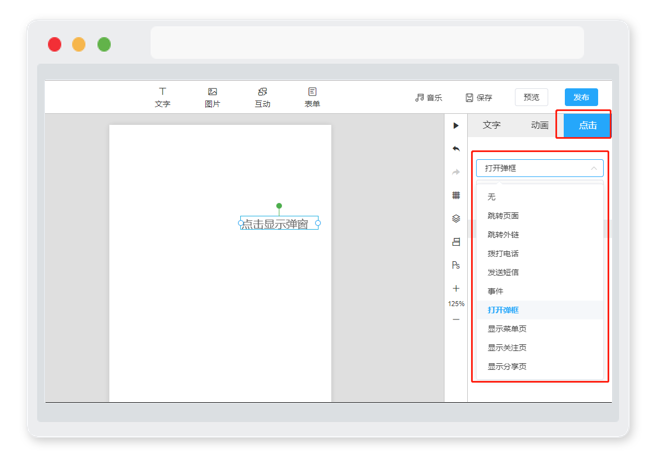Click the 预览 preview button

tap(531, 97)
